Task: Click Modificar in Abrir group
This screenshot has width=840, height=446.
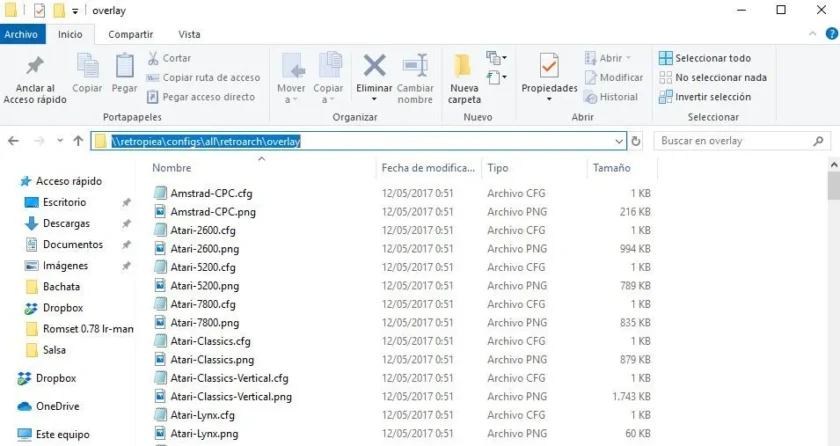Action: 614,78
